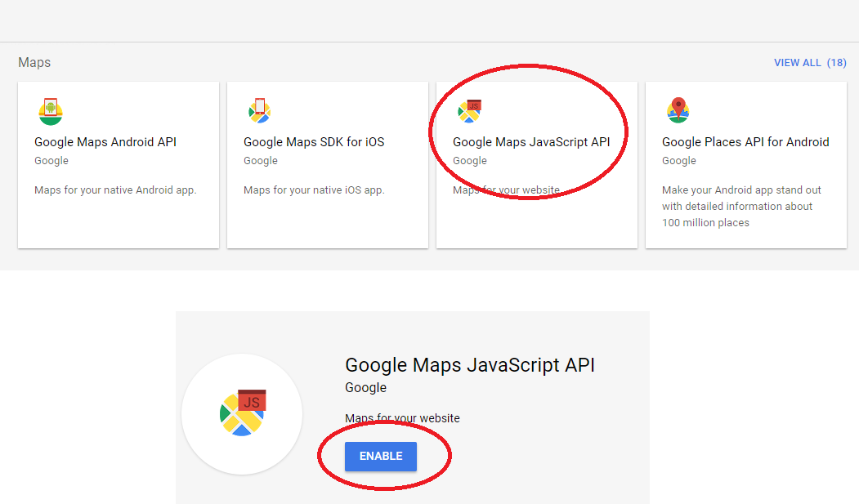This screenshot has width=859, height=504.
Task: Open the Google Maps JavaScript API card
Action: (x=536, y=163)
